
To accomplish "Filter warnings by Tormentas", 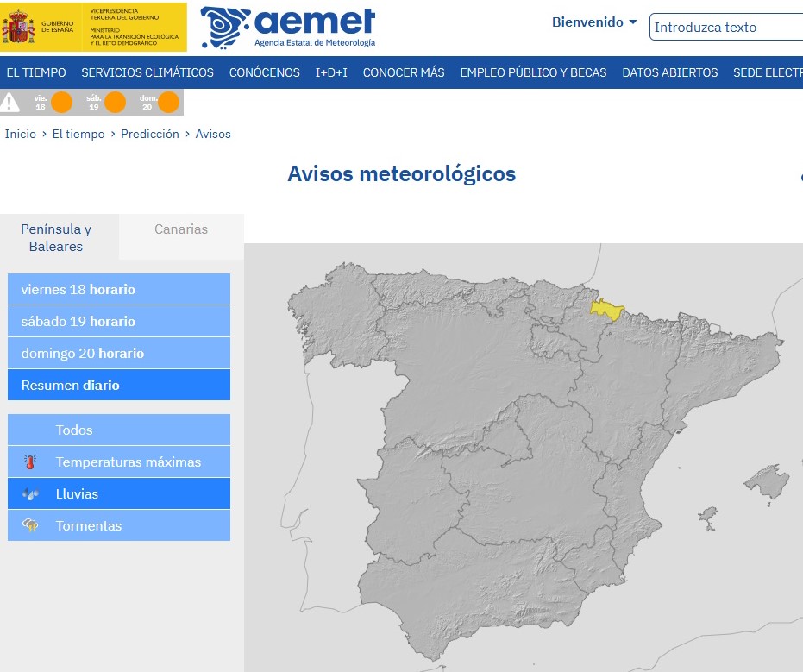I will (119, 525).
